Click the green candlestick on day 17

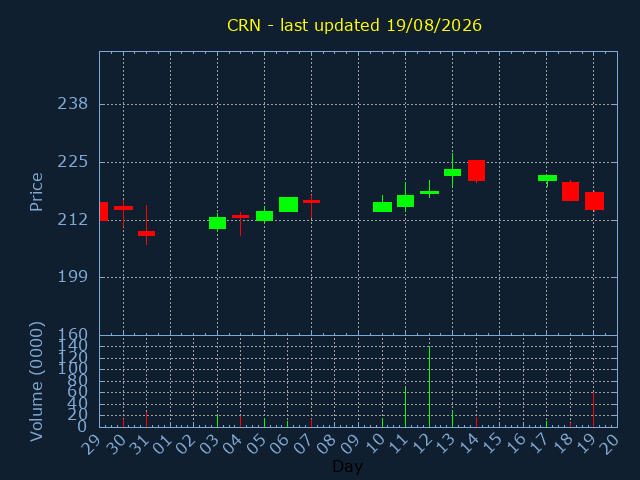547,178
